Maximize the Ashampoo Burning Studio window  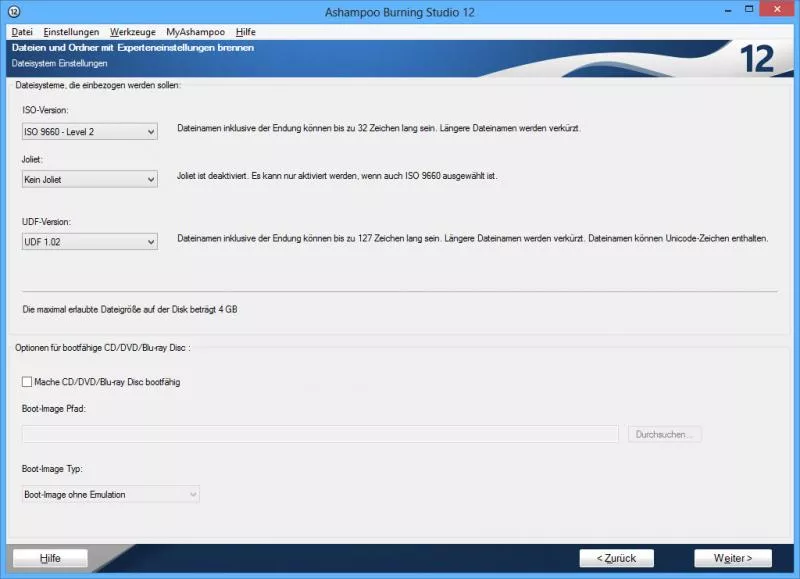click(x=749, y=9)
